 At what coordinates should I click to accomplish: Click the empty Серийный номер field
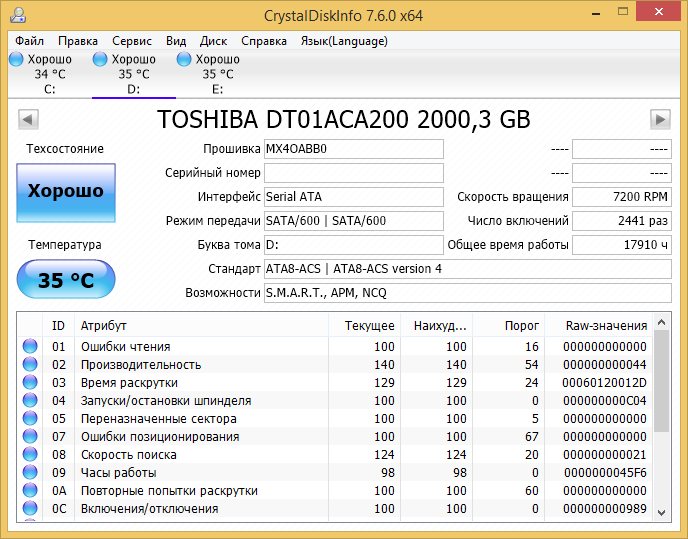click(x=354, y=173)
